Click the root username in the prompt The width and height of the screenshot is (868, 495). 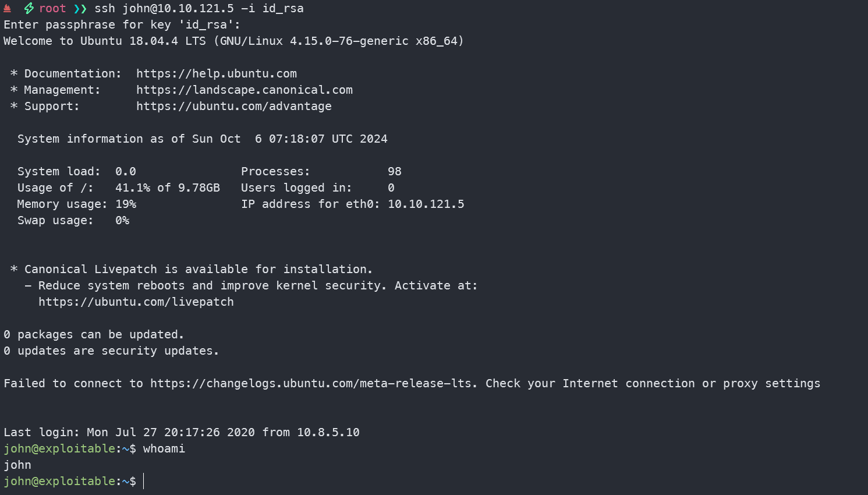52,9
